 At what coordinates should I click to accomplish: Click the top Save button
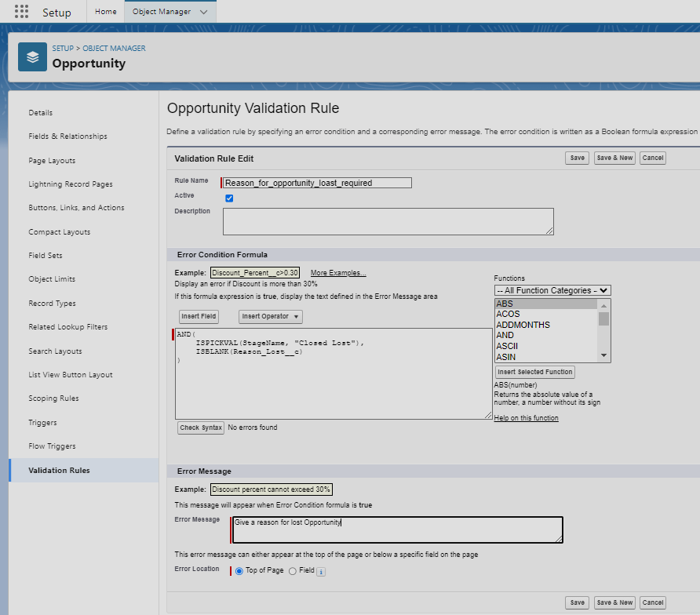point(578,158)
